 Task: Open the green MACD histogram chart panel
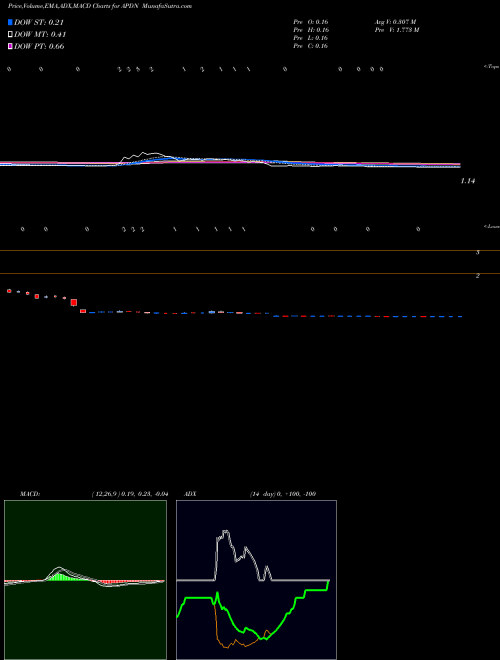tap(85, 580)
